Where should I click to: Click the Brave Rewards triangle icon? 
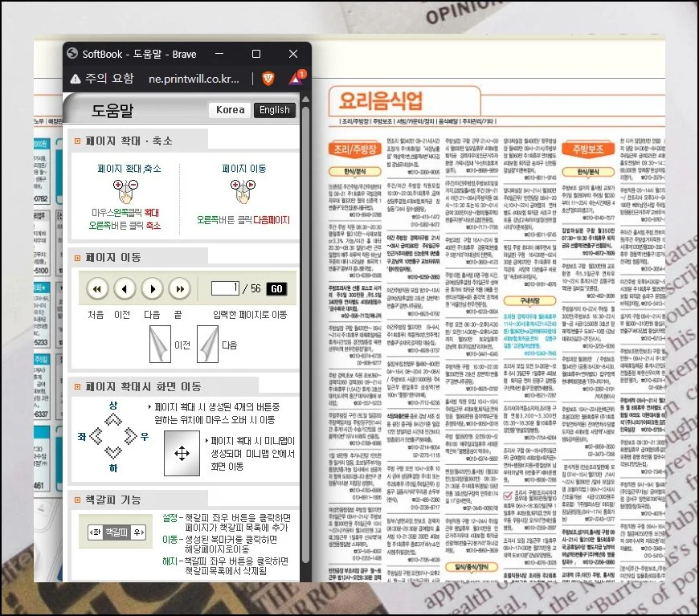click(x=294, y=79)
